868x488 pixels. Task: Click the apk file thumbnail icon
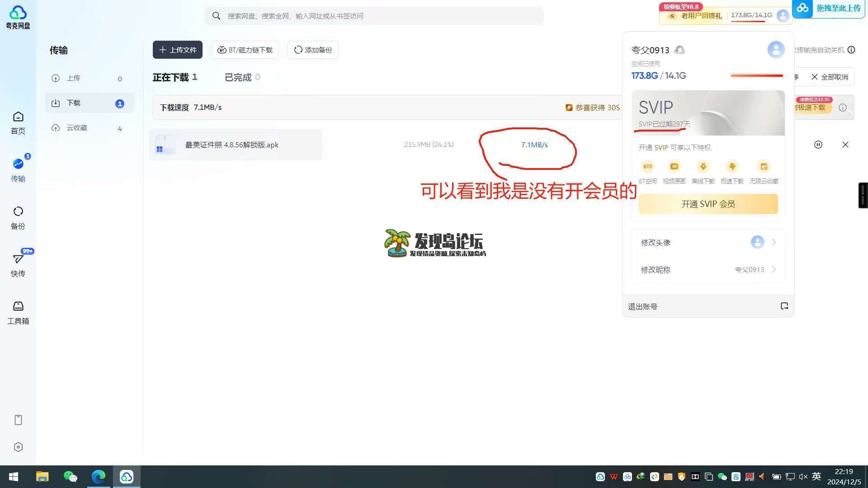tap(165, 145)
